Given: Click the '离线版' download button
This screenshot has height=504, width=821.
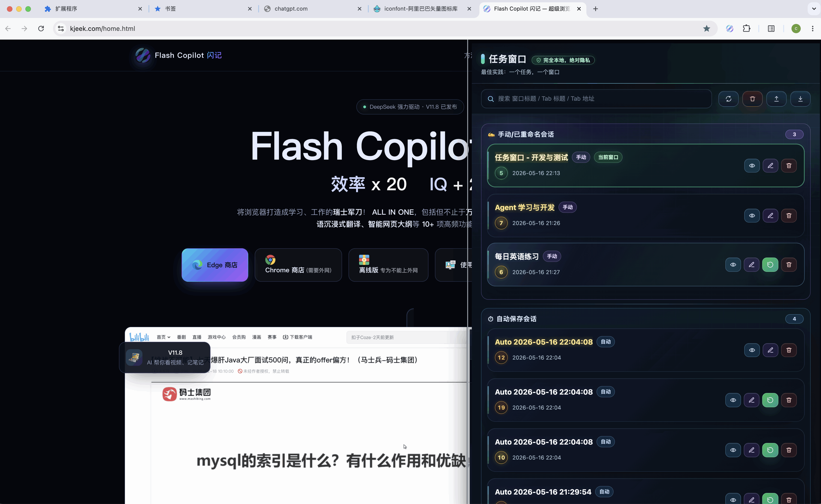Looking at the screenshot, I should pos(388,265).
